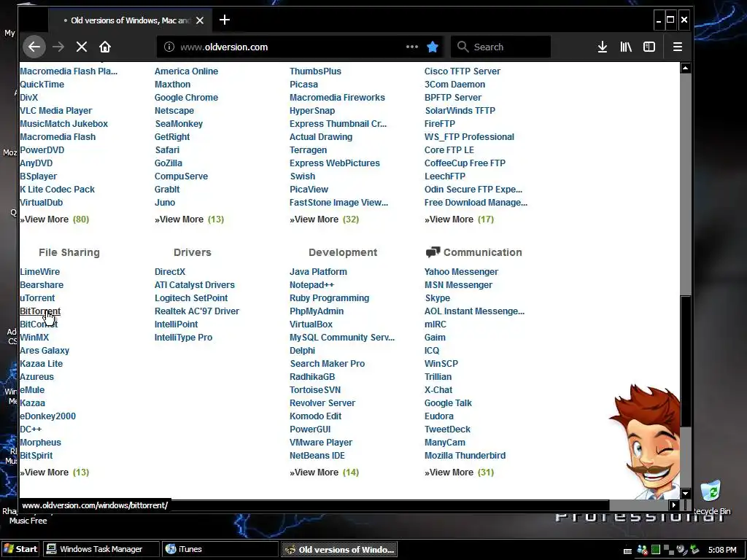Open the mIRC link
This screenshot has width=747, height=560.
tap(436, 324)
